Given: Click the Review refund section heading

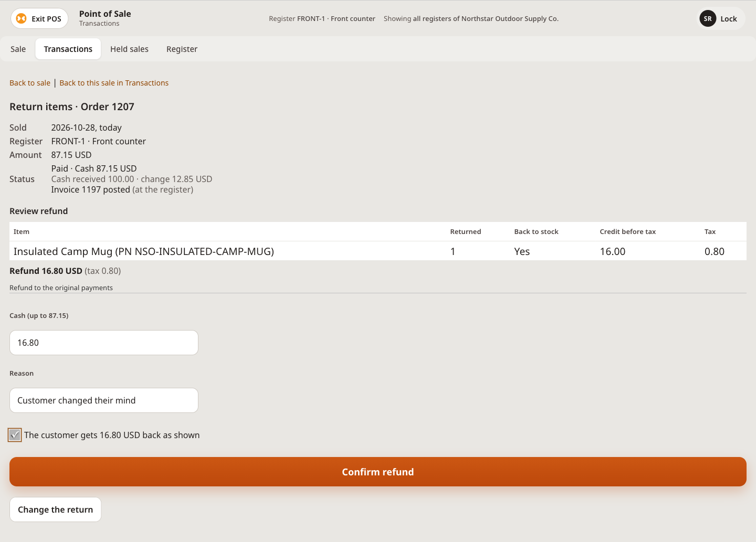Looking at the screenshot, I should (x=39, y=211).
